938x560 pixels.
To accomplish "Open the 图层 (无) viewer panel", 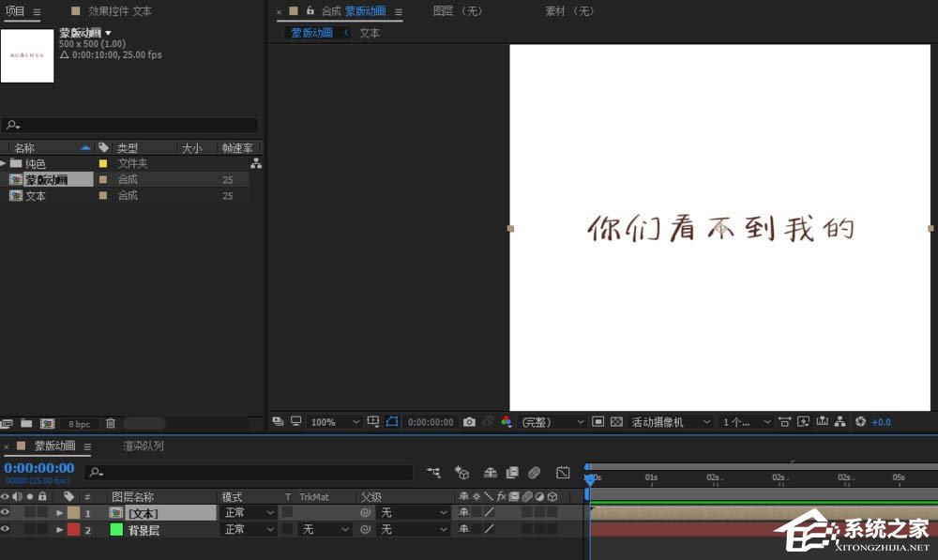I will (x=458, y=11).
